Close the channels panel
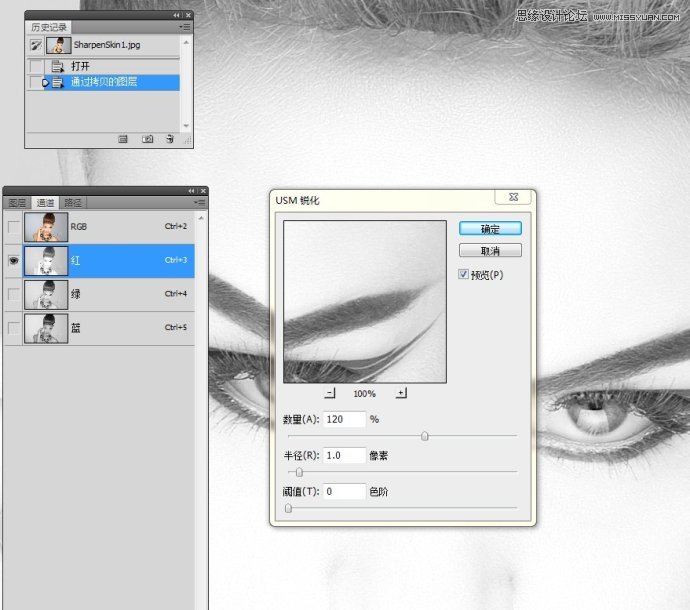The height and width of the screenshot is (610, 690). tap(203, 191)
